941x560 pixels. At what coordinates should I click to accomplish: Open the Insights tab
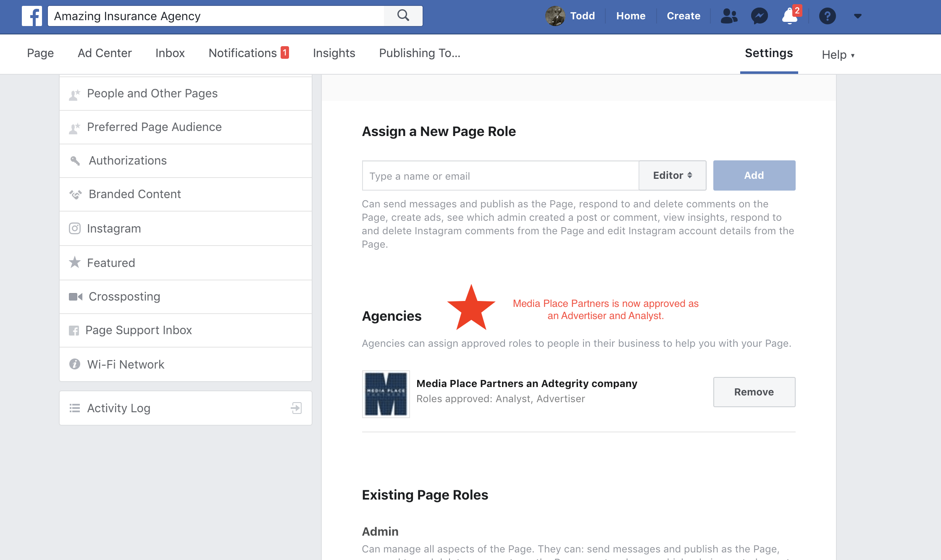(x=334, y=53)
